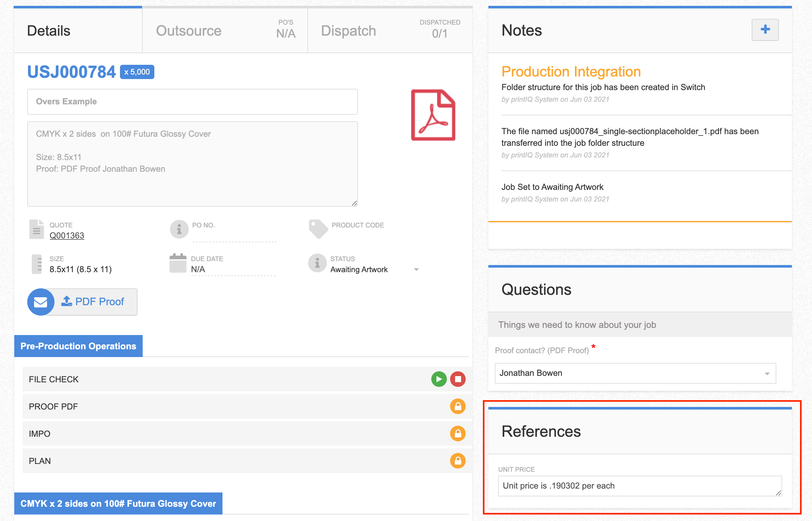Click the blue envelope email icon
Viewport: 812px width, 521px height.
(41, 302)
